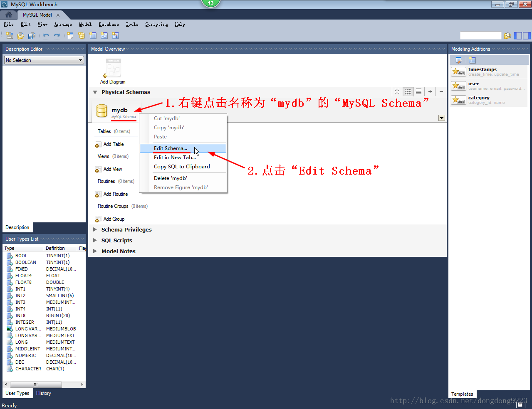The height and width of the screenshot is (409, 532).
Task: Click the New Schema cylinder toolbar icon
Action: pos(82,36)
